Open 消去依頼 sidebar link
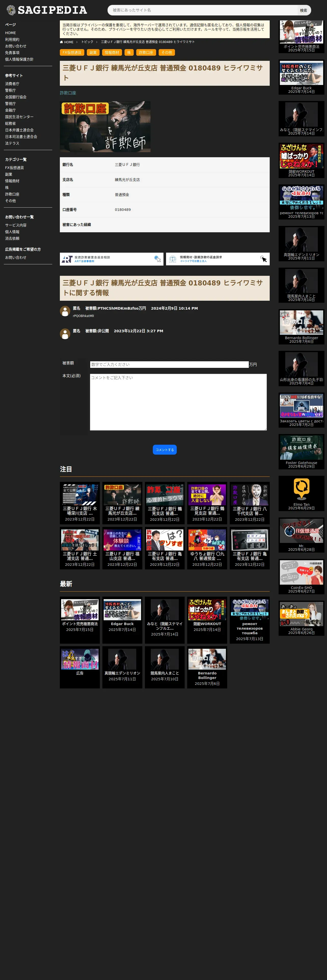327x980 pixels. (x=12, y=239)
